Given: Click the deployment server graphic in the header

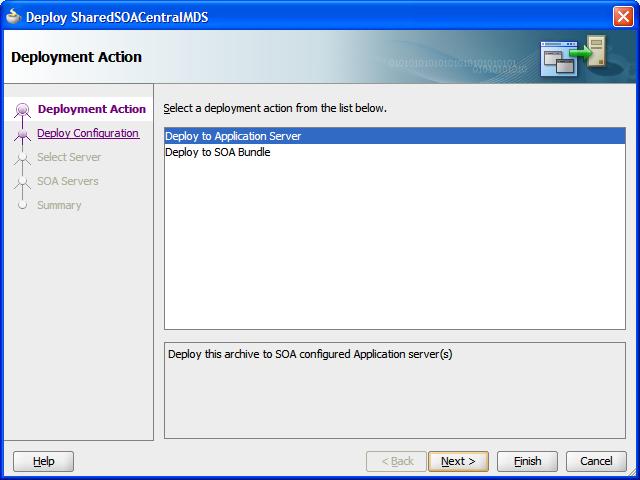Looking at the screenshot, I should (x=573, y=56).
